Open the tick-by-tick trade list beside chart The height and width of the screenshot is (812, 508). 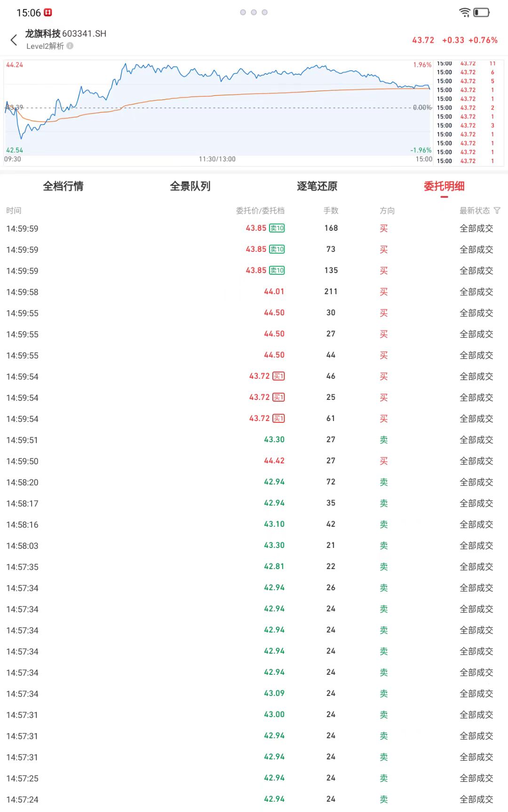click(x=469, y=112)
